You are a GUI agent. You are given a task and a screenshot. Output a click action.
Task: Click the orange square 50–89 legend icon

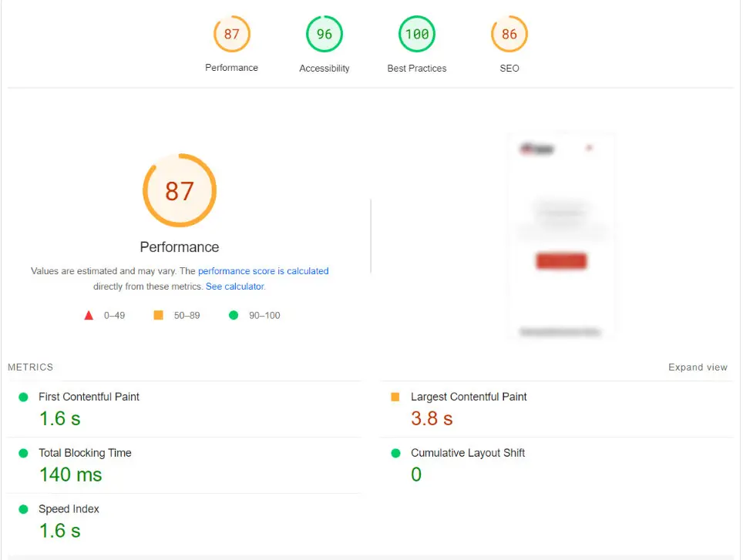pos(159,315)
